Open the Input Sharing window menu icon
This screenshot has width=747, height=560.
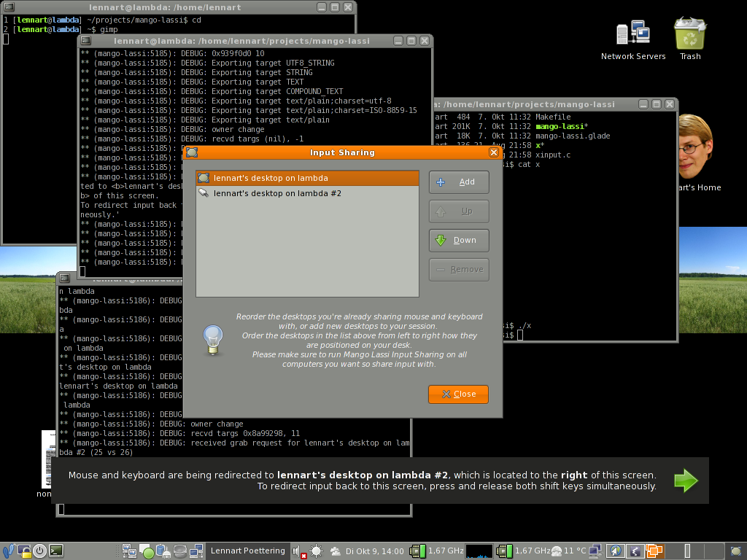click(192, 152)
